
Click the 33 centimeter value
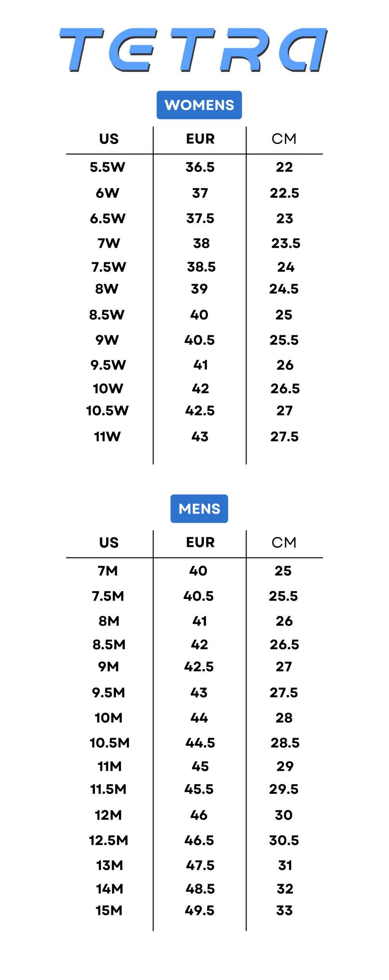pos(284,910)
